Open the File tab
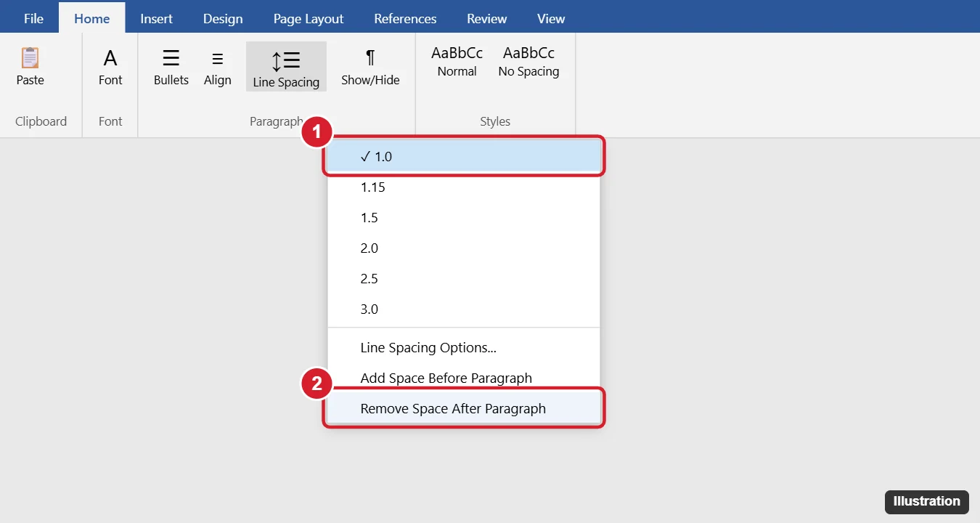980x523 pixels. pyautogui.click(x=33, y=18)
